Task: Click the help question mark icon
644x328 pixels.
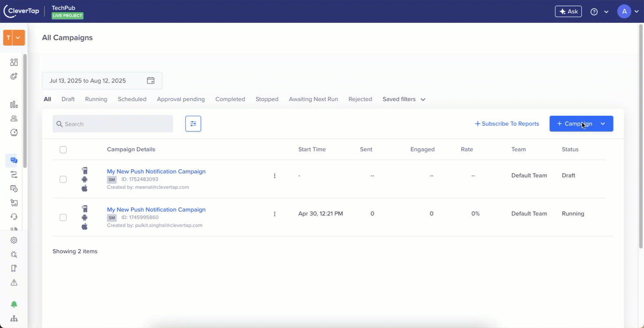Action: coord(594,12)
